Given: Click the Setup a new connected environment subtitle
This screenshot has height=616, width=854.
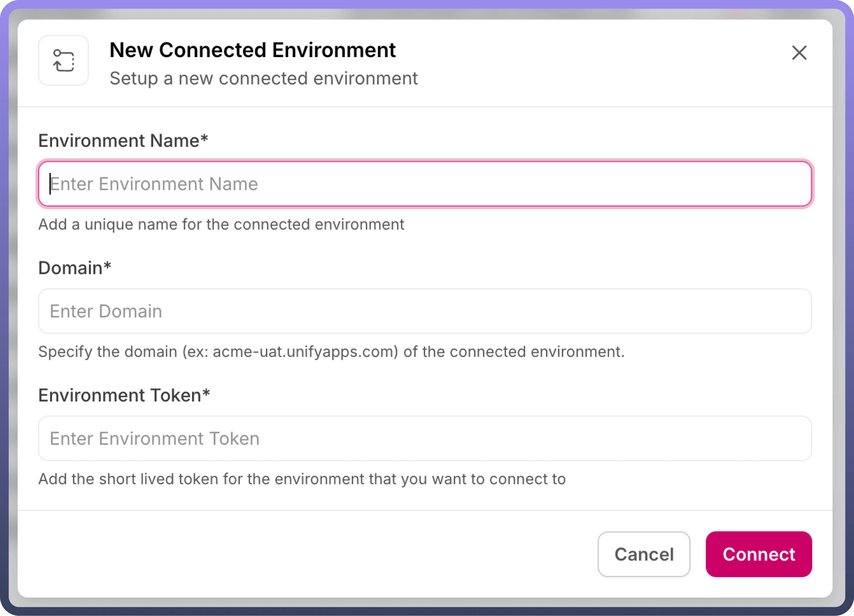Looking at the screenshot, I should (264, 79).
